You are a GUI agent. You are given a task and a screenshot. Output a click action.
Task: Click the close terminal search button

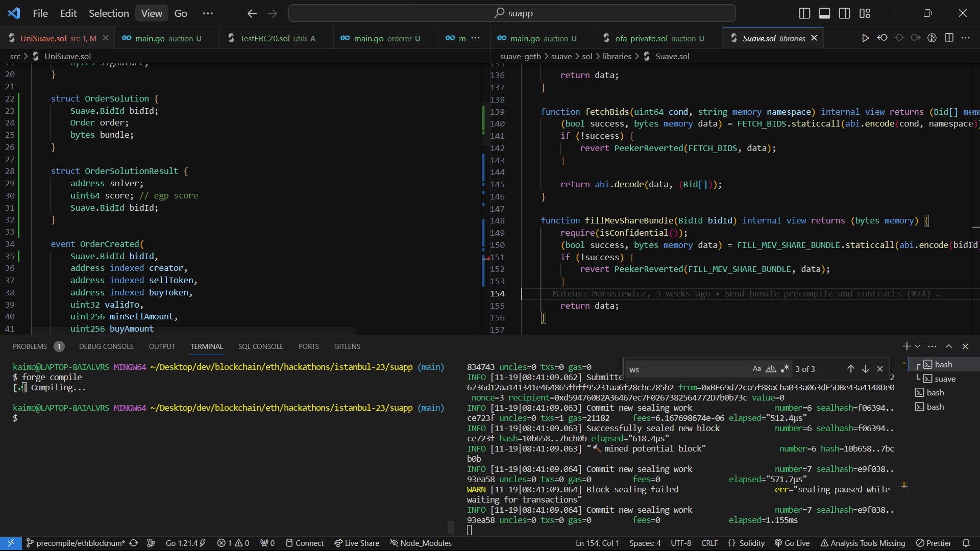pyautogui.click(x=880, y=369)
